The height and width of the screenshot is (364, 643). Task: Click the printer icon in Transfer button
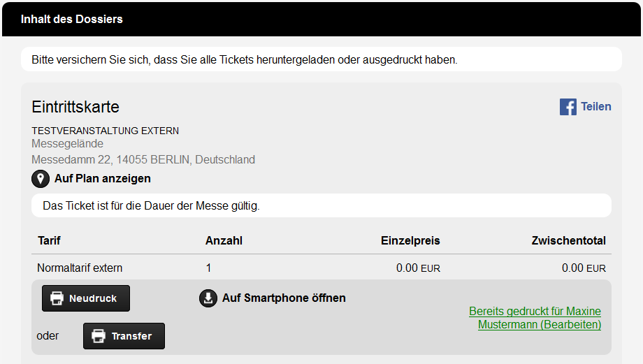tap(99, 336)
